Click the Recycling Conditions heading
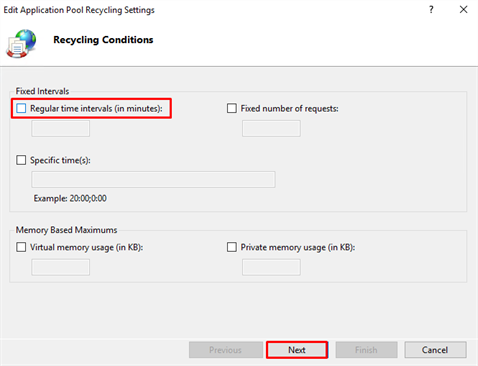 point(103,40)
